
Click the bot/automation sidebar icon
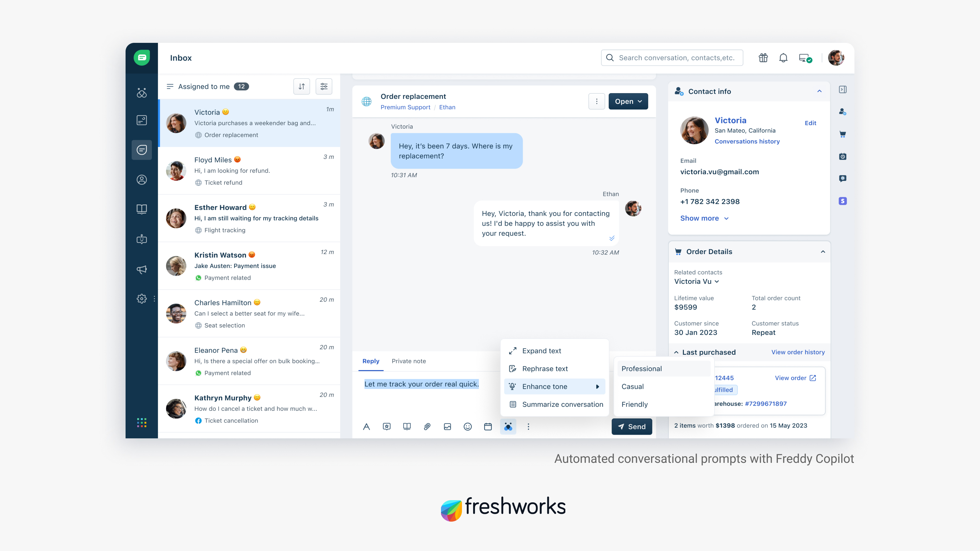click(141, 239)
